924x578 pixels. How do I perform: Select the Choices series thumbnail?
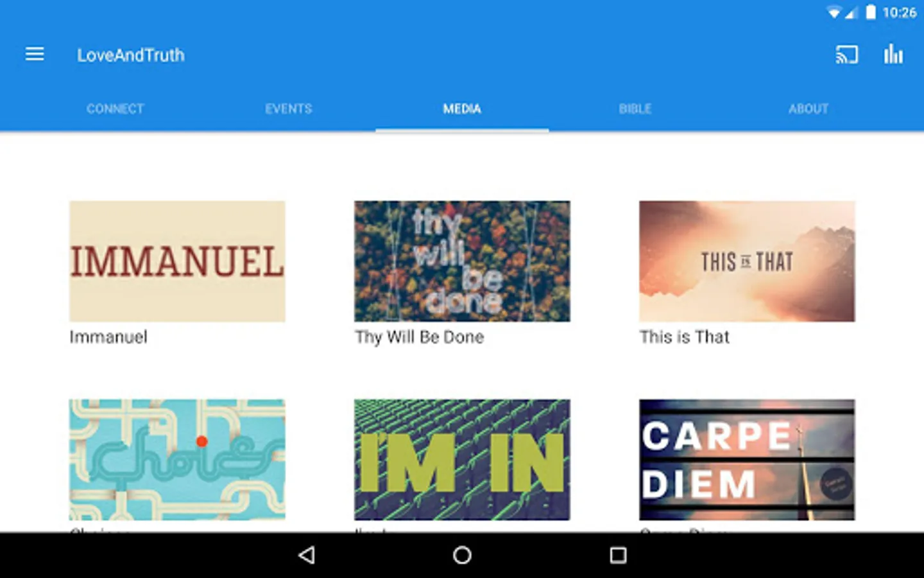(177, 460)
